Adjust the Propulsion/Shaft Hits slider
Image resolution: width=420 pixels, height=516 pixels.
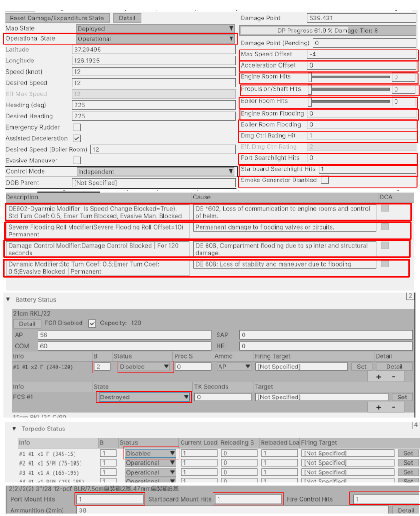[x=349, y=89]
